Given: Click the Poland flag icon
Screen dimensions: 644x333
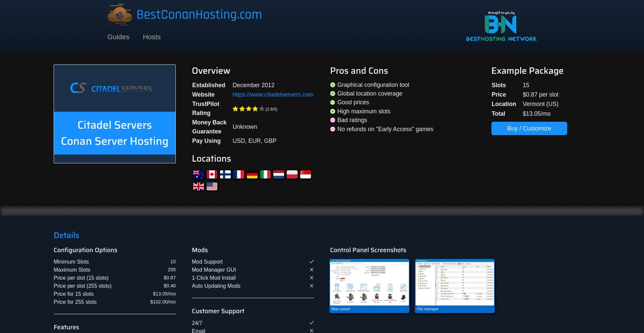Looking at the screenshot, I should tap(292, 175).
